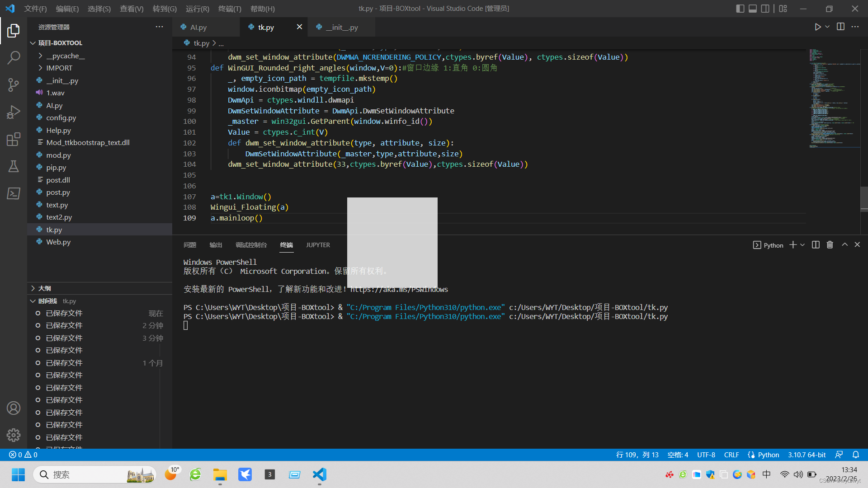Toggle secondary side bar layout button

[765, 9]
